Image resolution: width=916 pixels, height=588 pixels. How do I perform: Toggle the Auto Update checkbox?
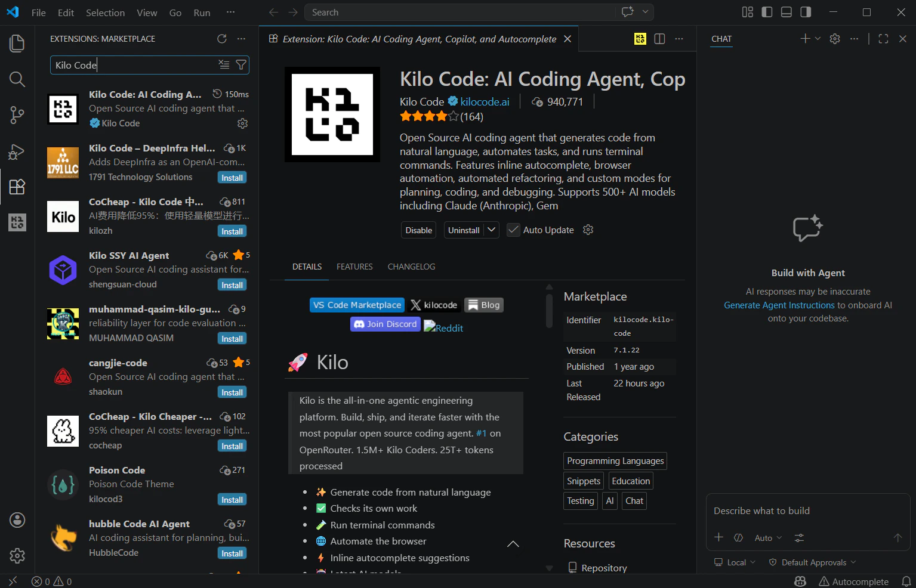tap(513, 230)
